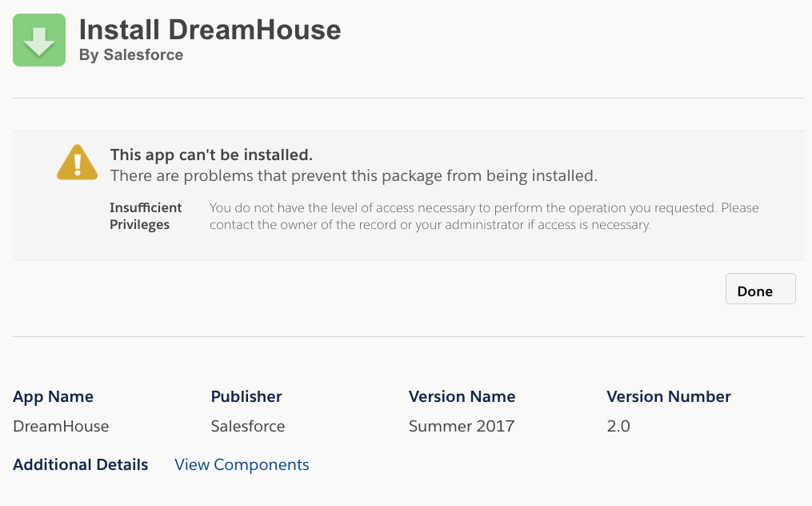The image size is (812, 506).
Task: Click the App Name field label
Action: click(53, 396)
